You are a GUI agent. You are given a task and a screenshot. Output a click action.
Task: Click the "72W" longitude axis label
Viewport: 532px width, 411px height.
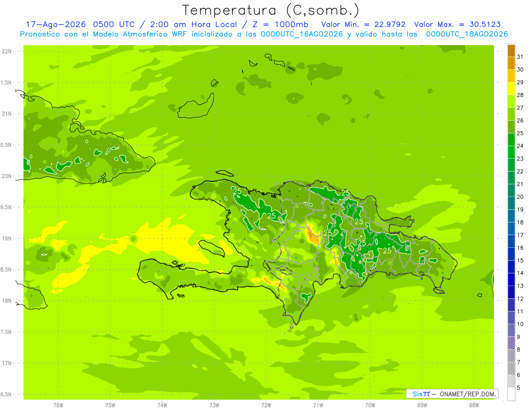[x=266, y=405]
